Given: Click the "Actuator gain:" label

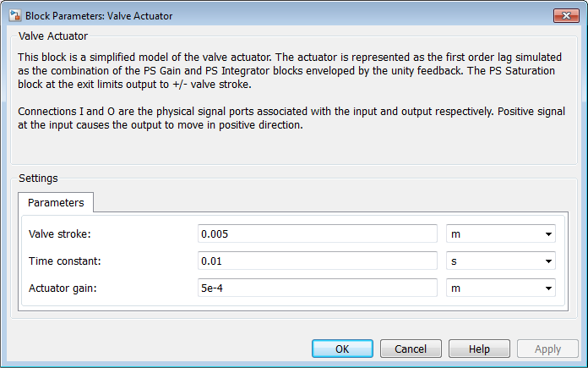Looking at the screenshot, I should 63,288.
